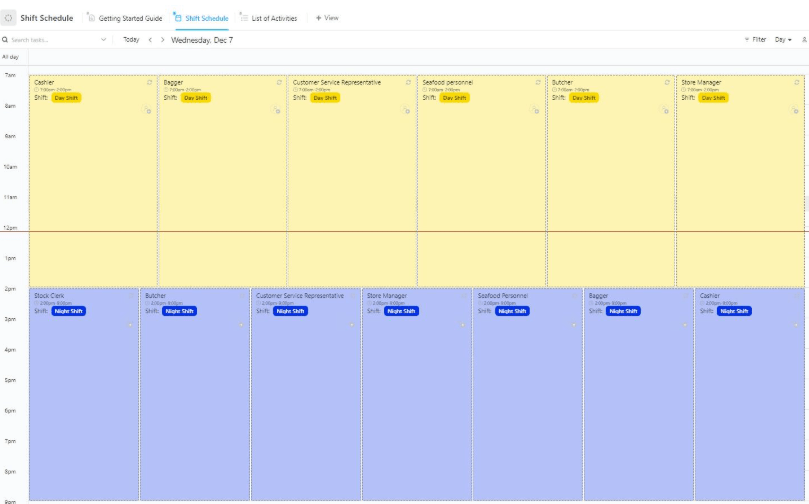Image resolution: width=809 pixels, height=504 pixels.
Task: Click the recurring icon on day-shift Cashier
Action: coord(150,82)
